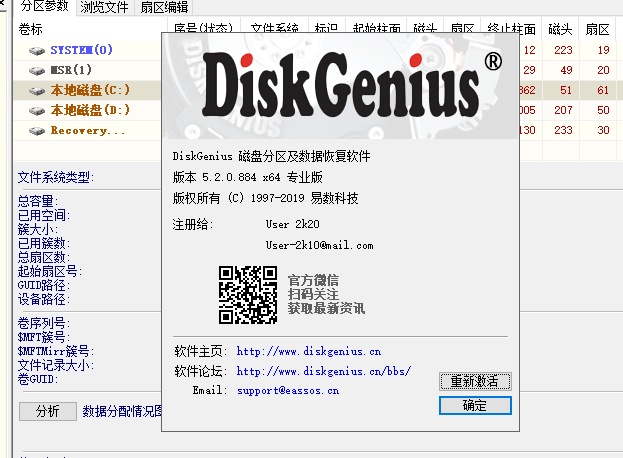623x458 pixels.
Task: Click the head value 233 in Recovery row
Action: tap(563, 130)
